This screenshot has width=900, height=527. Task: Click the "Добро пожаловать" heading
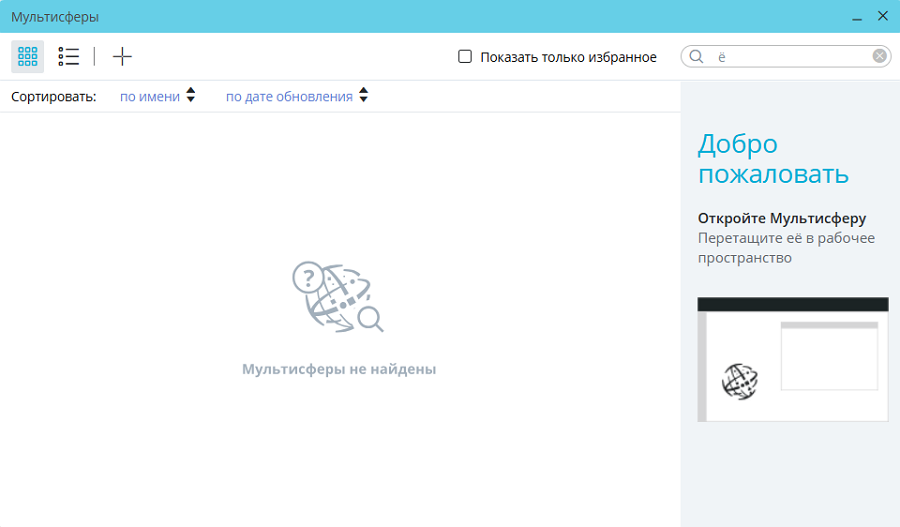(x=773, y=158)
